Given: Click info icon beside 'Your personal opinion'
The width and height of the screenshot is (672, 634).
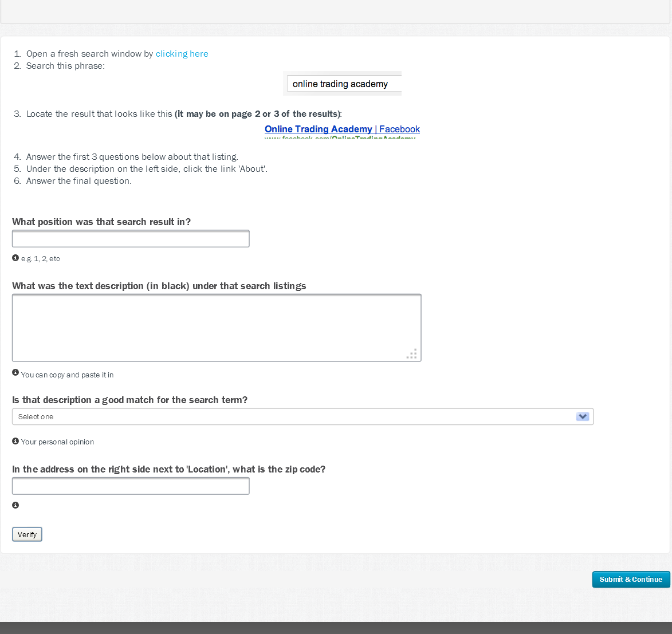Looking at the screenshot, I should click(15, 441).
